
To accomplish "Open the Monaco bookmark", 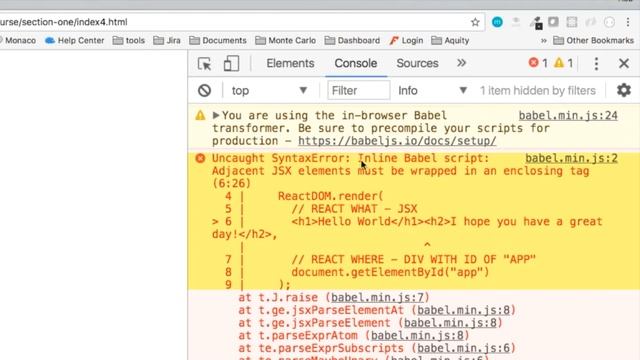I will [18, 40].
